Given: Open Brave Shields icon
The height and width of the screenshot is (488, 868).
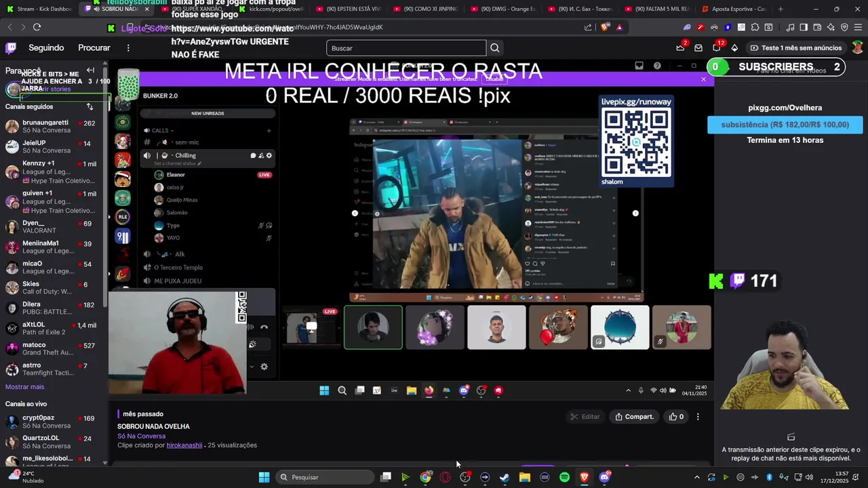Looking at the screenshot, I should [606, 27].
